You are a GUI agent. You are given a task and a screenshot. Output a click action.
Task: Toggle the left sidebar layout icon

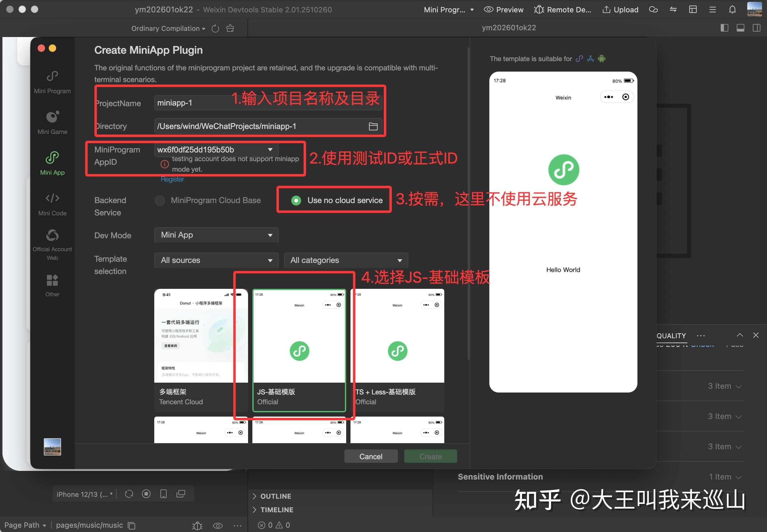pos(724,28)
